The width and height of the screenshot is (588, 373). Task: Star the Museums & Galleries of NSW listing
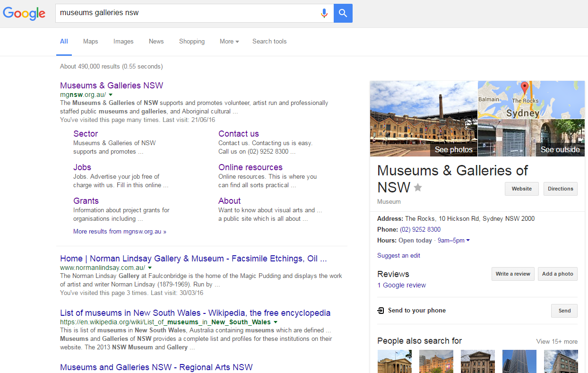(x=418, y=188)
